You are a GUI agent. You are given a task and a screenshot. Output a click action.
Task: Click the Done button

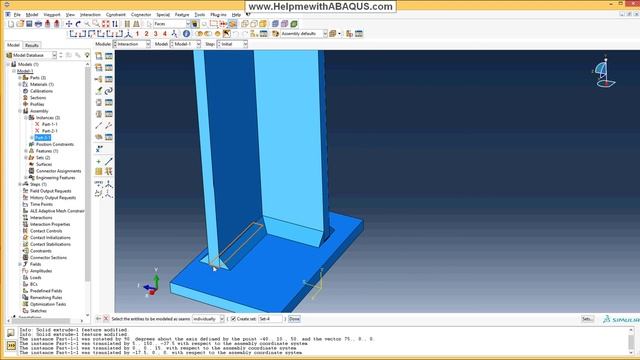[294, 319]
